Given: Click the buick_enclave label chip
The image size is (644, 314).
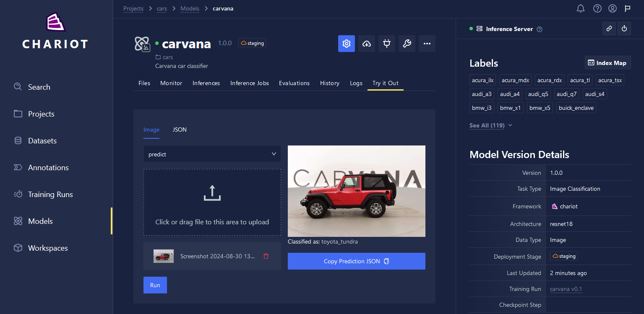Looking at the screenshot, I should pos(576,108).
